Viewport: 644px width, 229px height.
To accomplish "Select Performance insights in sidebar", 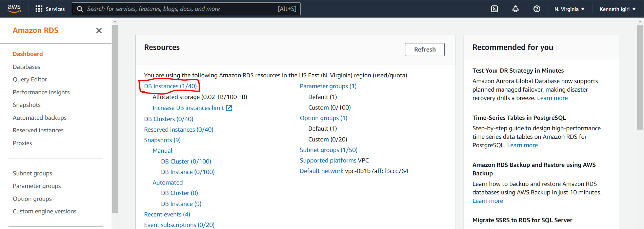I will (41, 92).
